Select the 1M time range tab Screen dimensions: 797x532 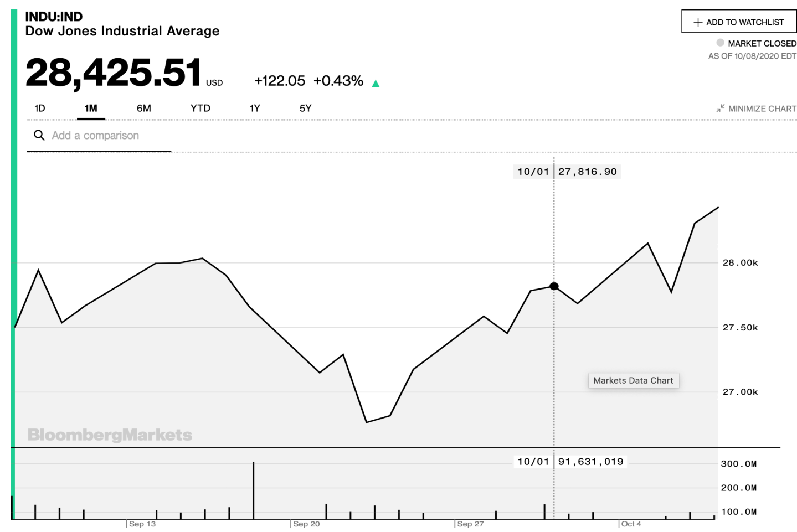(91, 109)
